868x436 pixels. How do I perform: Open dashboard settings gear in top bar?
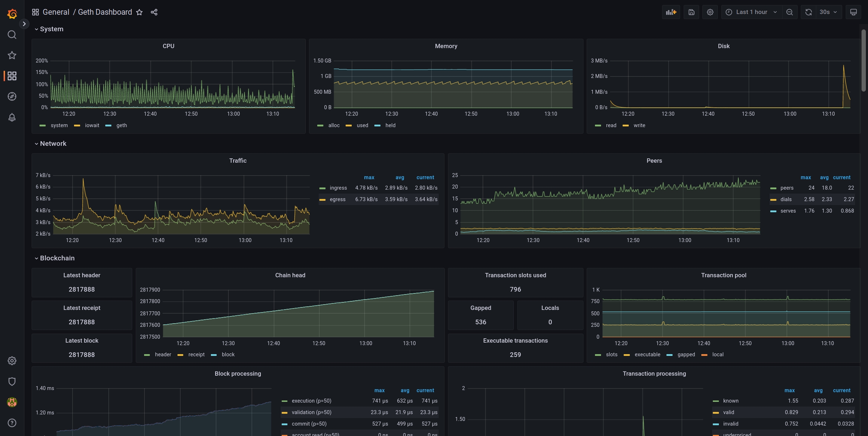[710, 12]
